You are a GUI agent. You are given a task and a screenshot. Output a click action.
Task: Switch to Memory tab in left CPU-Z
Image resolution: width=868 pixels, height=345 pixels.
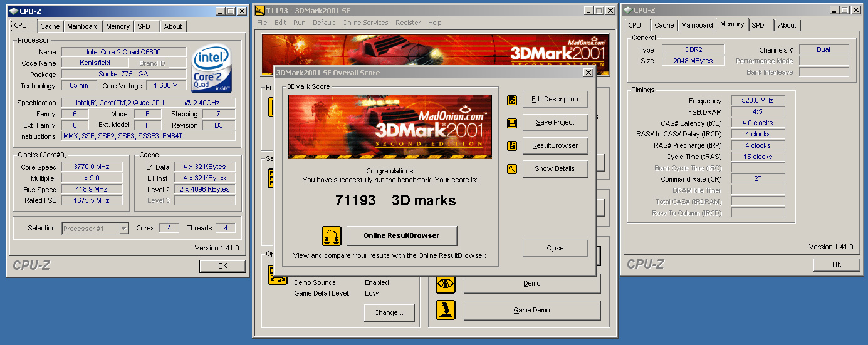pyautogui.click(x=118, y=26)
